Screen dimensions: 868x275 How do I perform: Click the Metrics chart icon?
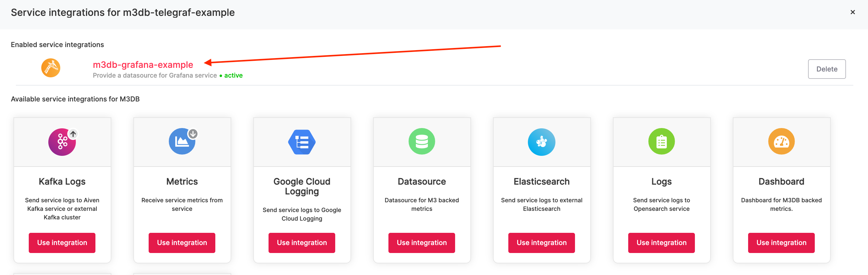(x=182, y=141)
